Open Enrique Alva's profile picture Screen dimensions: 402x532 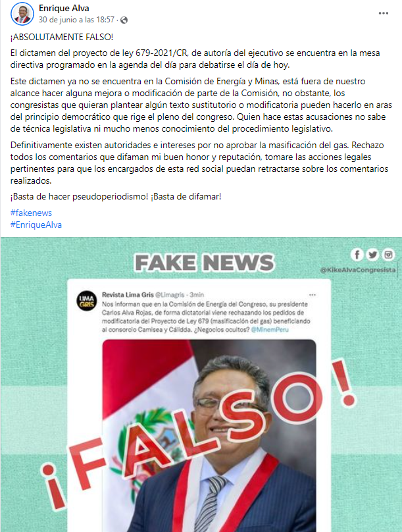(22, 14)
